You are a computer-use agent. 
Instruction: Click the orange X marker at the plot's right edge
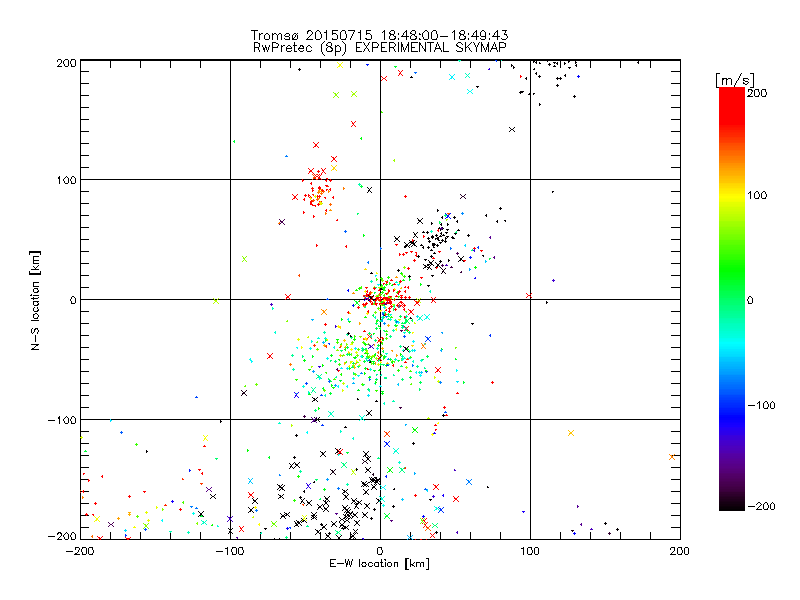[x=672, y=457]
